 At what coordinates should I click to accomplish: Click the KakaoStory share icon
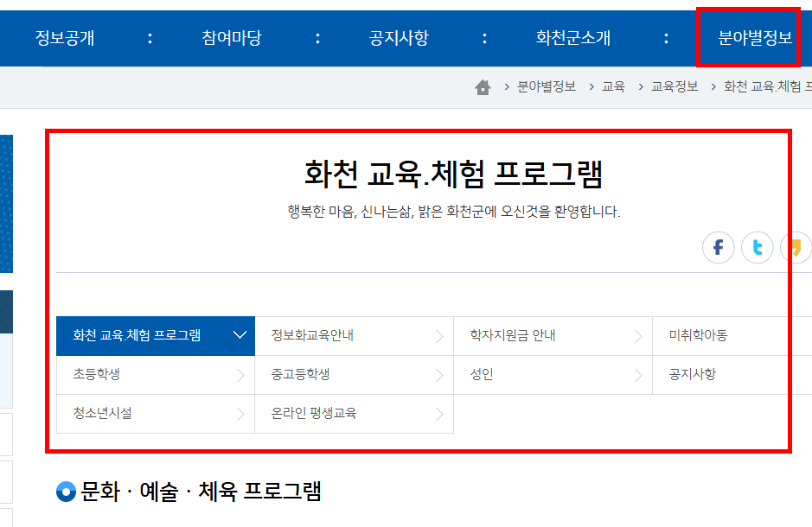(795, 247)
